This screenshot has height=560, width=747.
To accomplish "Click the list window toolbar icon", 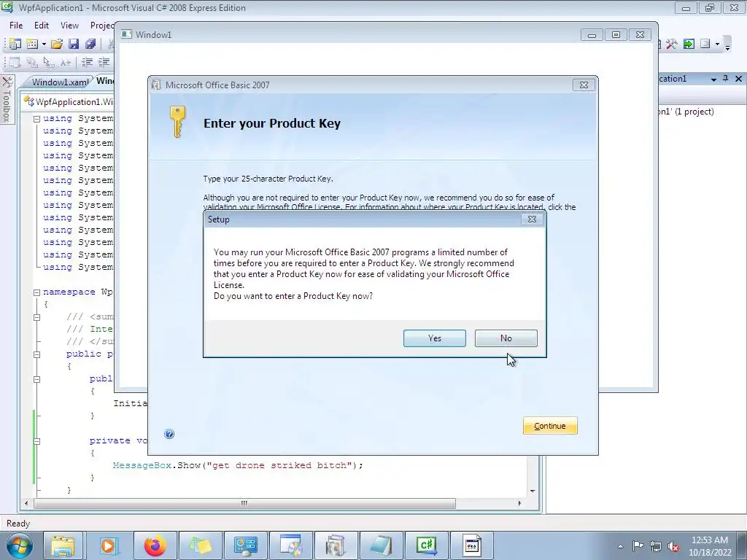I will 705,44.
